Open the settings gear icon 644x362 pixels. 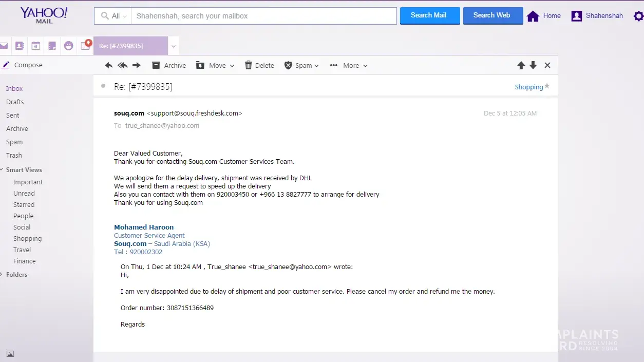[638, 16]
